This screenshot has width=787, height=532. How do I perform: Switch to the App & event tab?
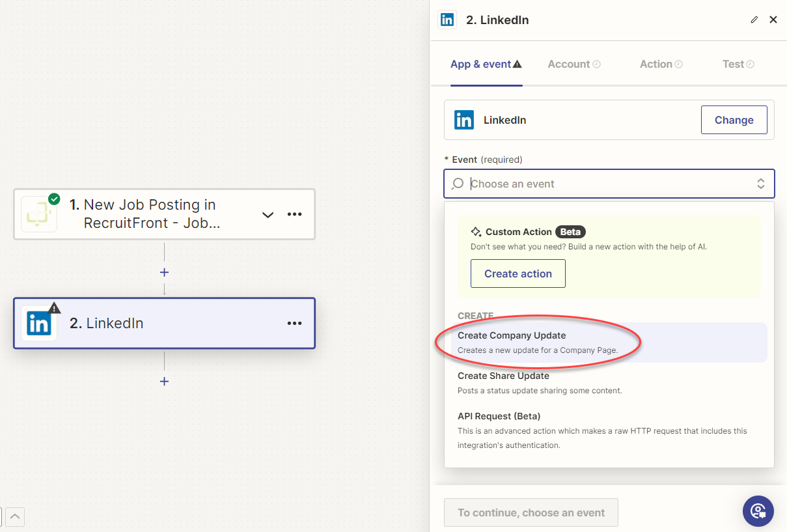click(x=486, y=64)
